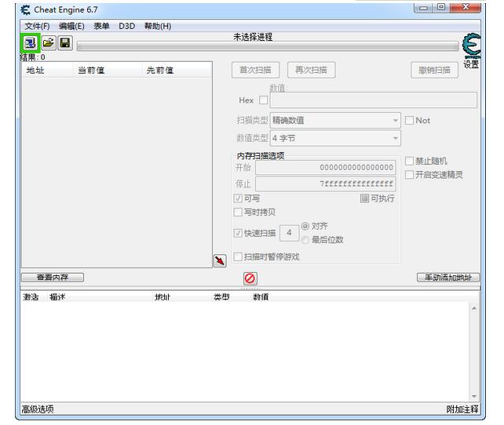This screenshot has width=504, height=425.
Task: Enable the 禁止随机 checkbox
Action: (x=409, y=161)
